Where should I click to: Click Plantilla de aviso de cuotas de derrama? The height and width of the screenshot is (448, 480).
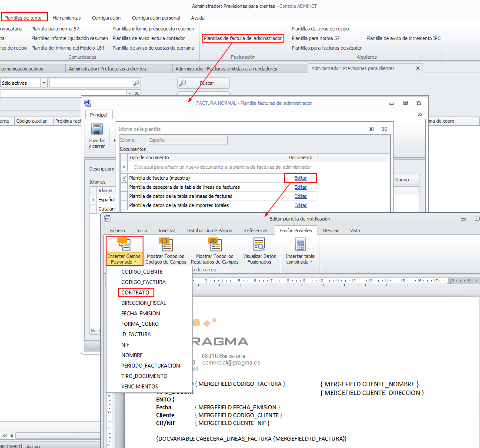[153, 48]
